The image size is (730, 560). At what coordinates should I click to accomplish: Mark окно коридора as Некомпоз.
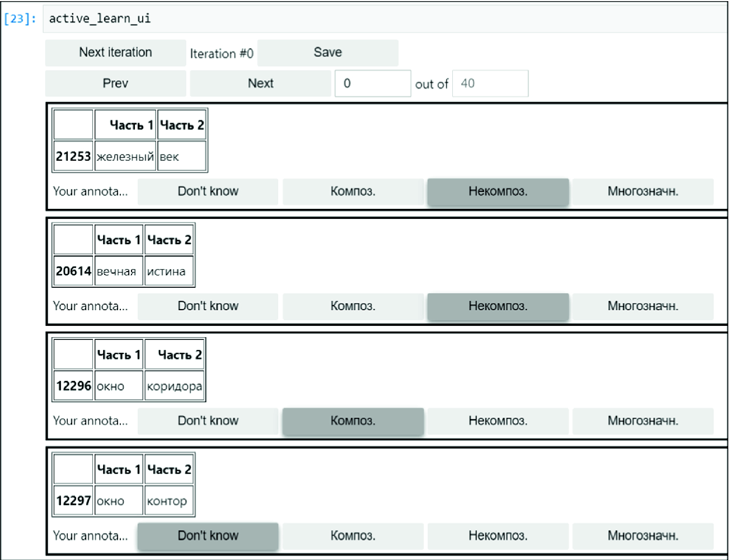coord(498,421)
